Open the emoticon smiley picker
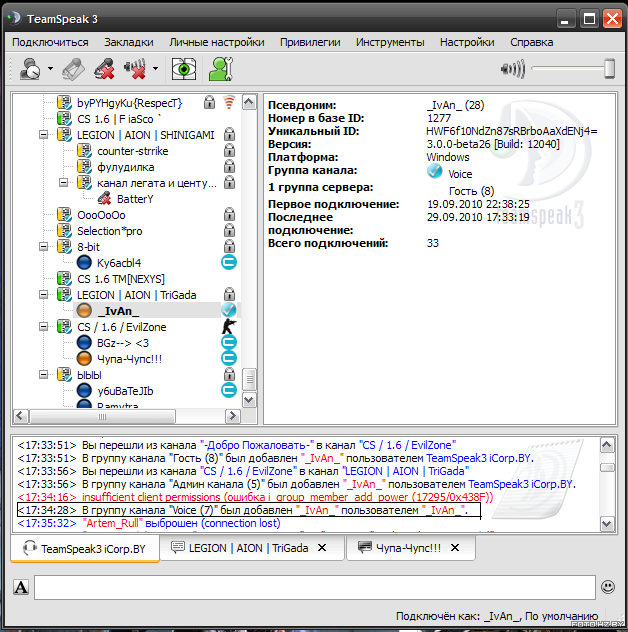 tap(608, 587)
